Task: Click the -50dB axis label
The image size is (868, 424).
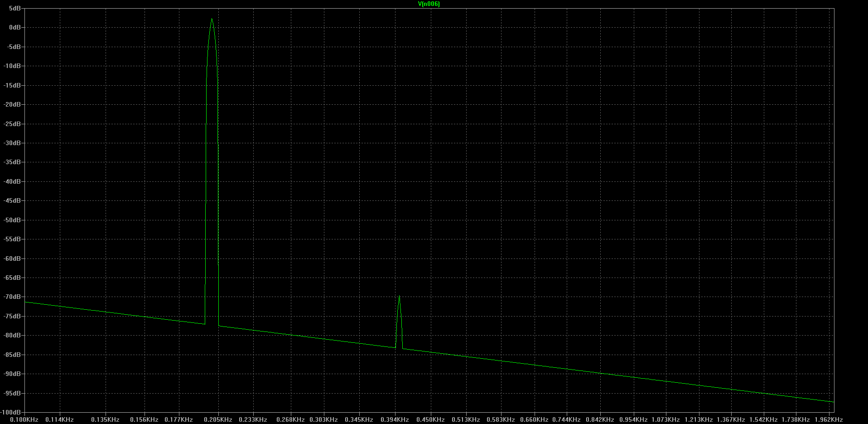Action: (12, 220)
